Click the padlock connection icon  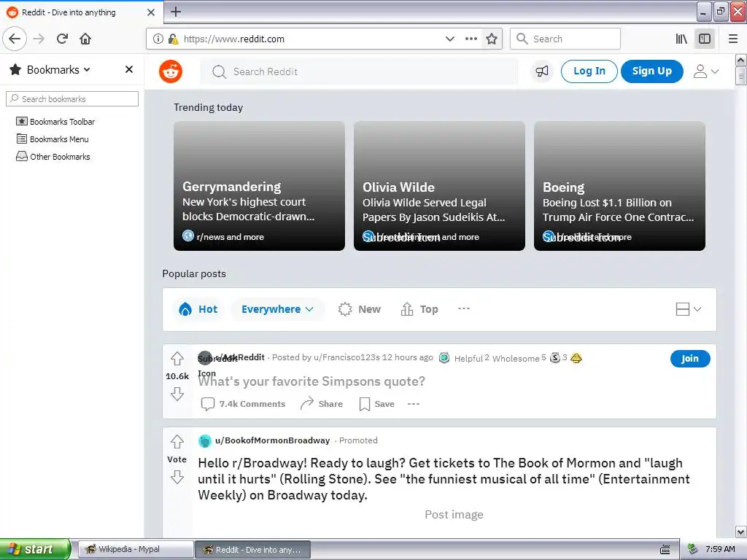point(173,39)
